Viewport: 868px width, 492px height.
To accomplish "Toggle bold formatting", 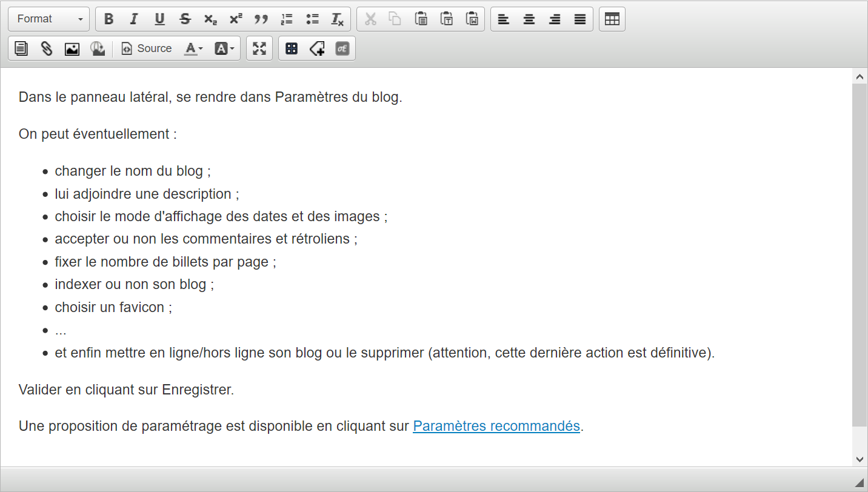I will point(109,19).
